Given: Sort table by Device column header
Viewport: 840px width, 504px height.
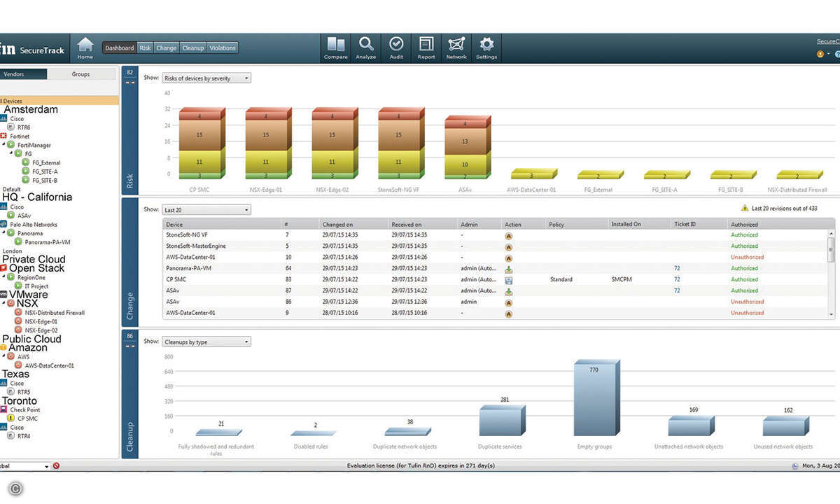Looking at the screenshot, I should click(x=222, y=224).
